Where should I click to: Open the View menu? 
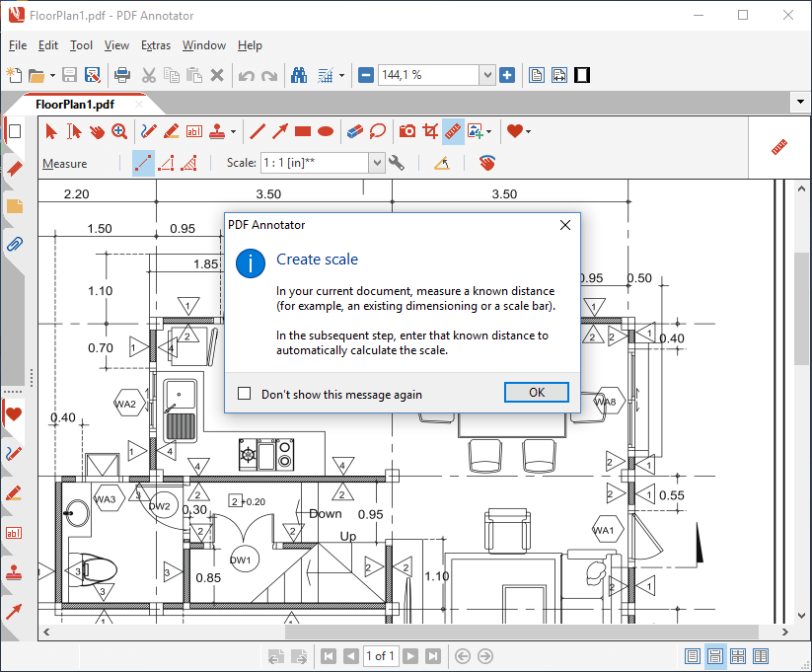116,45
